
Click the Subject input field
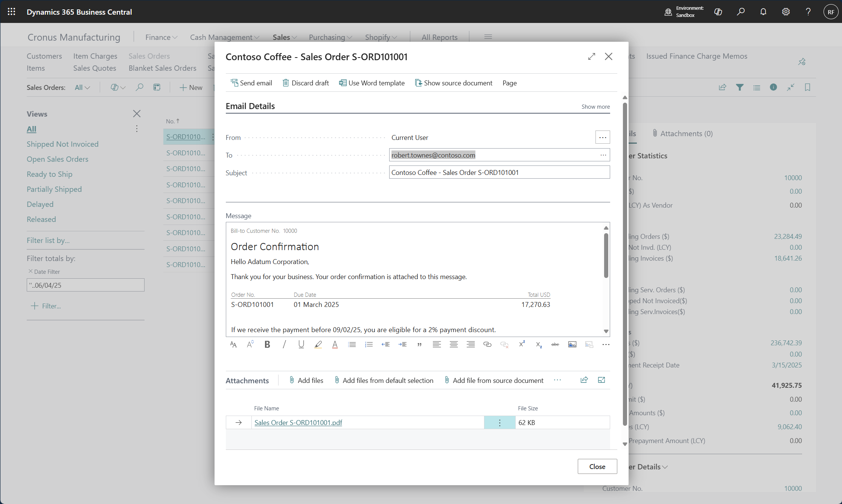click(499, 172)
